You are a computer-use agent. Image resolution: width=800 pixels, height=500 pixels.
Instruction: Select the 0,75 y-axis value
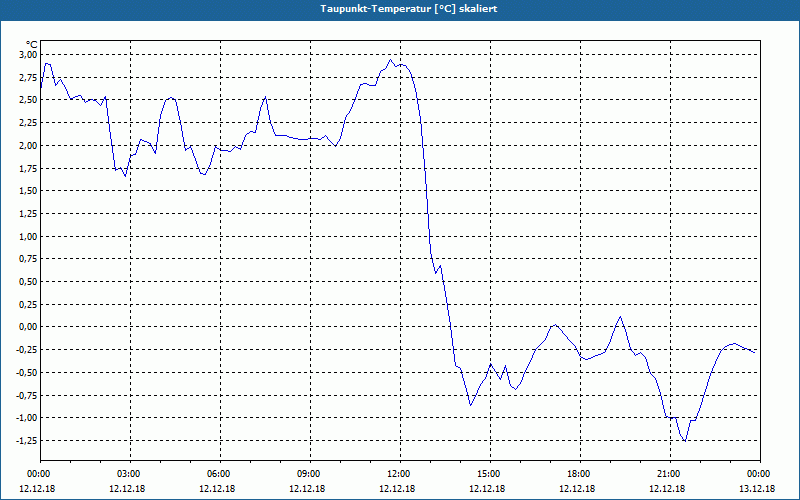(x=29, y=259)
